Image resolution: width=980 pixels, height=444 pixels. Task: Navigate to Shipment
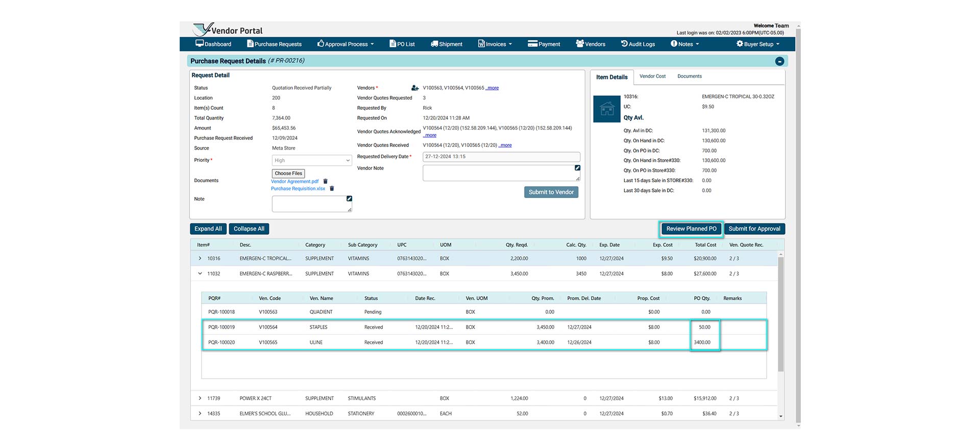tap(447, 44)
